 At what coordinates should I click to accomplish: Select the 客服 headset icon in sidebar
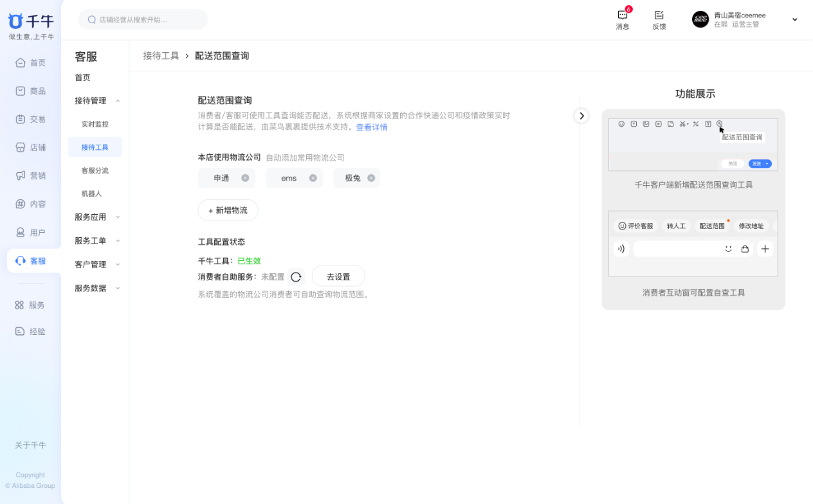20,261
